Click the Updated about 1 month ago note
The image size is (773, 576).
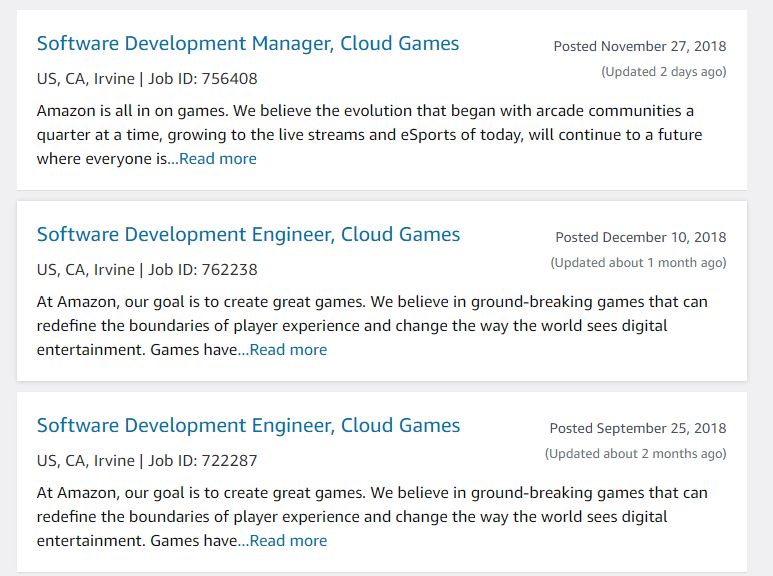click(638, 263)
